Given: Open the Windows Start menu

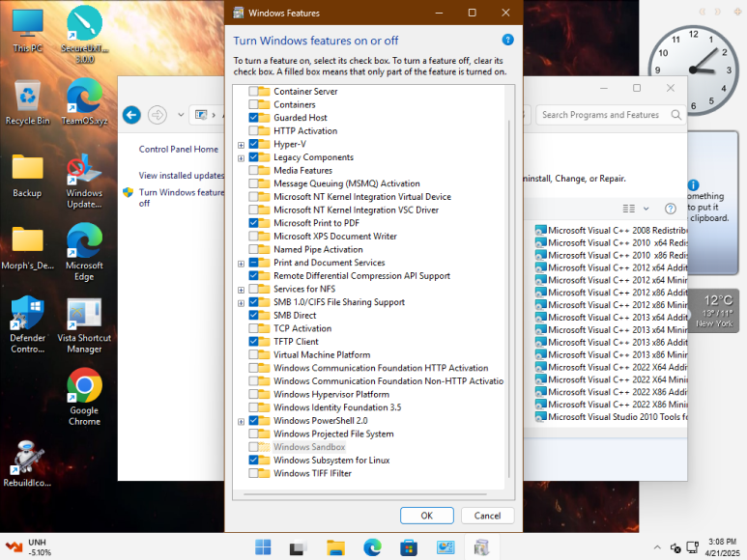Looking at the screenshot, I should pyautogui.click(x=263, y=547).
